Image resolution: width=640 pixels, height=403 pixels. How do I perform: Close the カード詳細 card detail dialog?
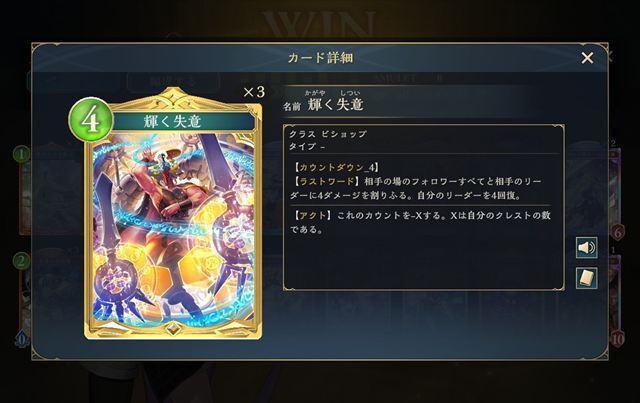point(587,58)
